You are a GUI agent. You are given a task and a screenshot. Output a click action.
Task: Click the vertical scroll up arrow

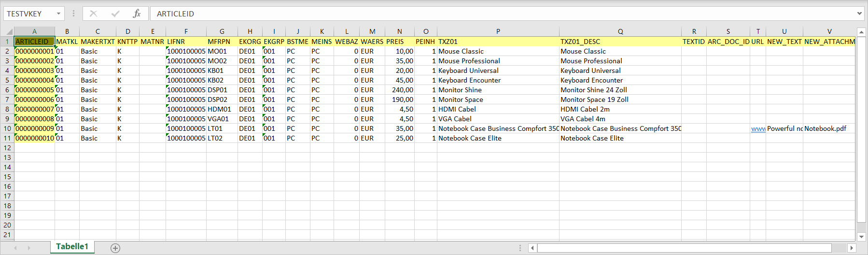tap(861, 32)
